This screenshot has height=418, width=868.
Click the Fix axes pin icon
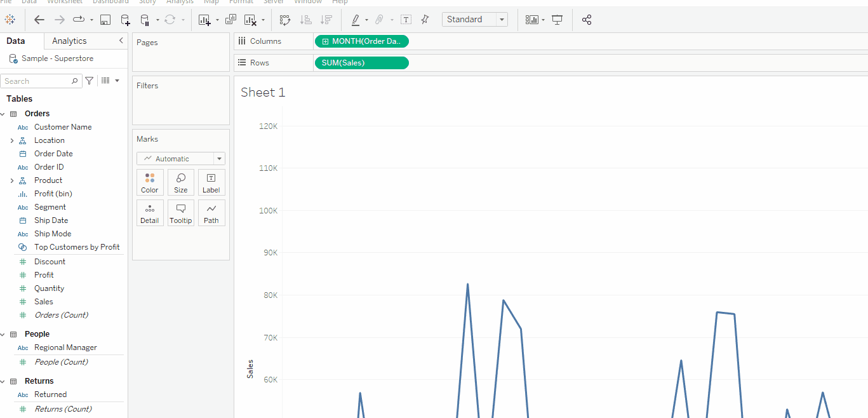tap(425, 20)
